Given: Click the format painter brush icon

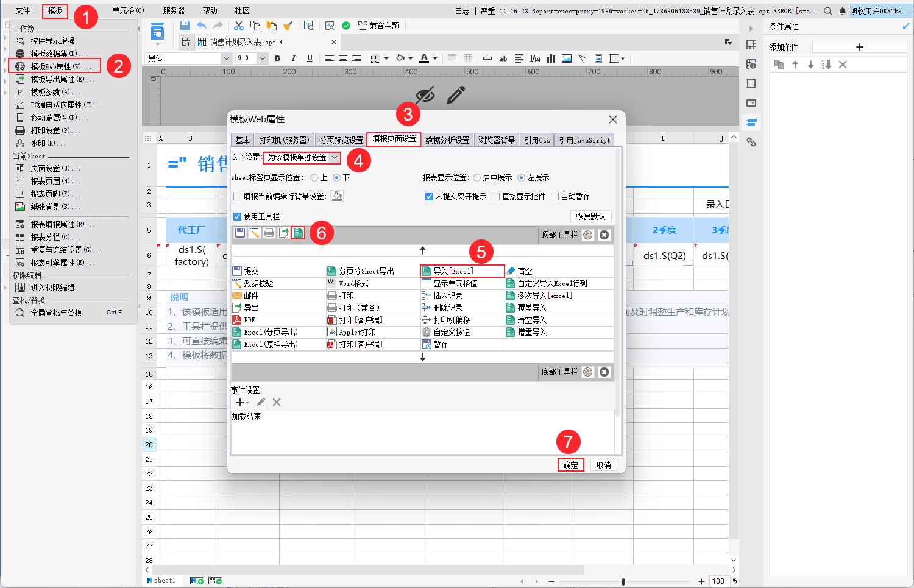Looking at the screenshot, I should tap(288, 26).
